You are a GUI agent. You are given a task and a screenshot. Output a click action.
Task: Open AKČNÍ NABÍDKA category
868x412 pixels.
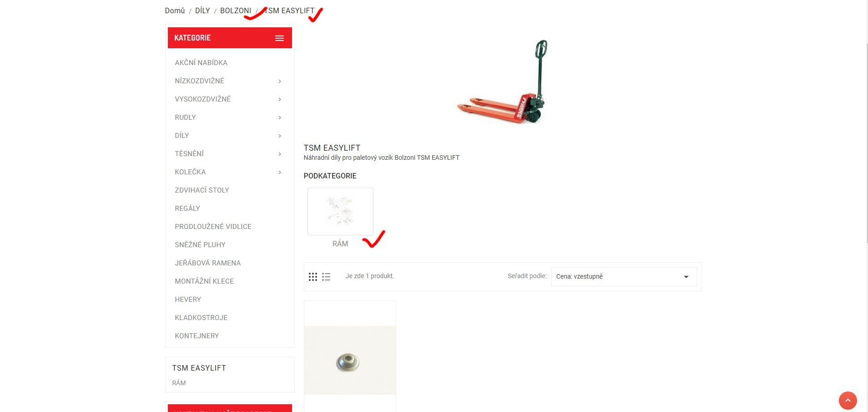(x=201, y=63)
